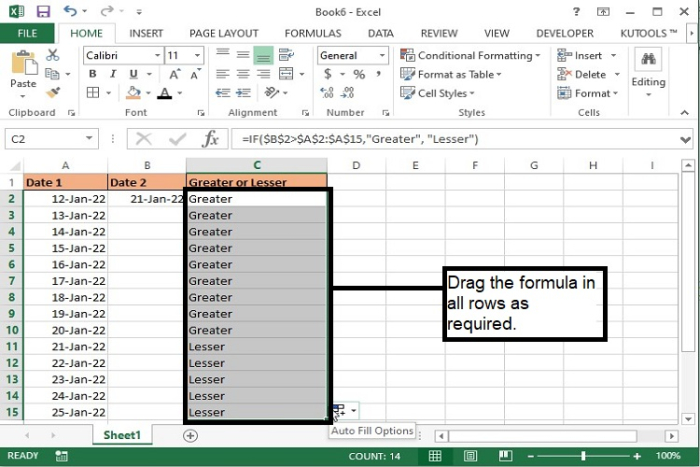Screen dimensions: 700x467
Task: Click Insert Function fx button
Action: (x=211, y=139)
